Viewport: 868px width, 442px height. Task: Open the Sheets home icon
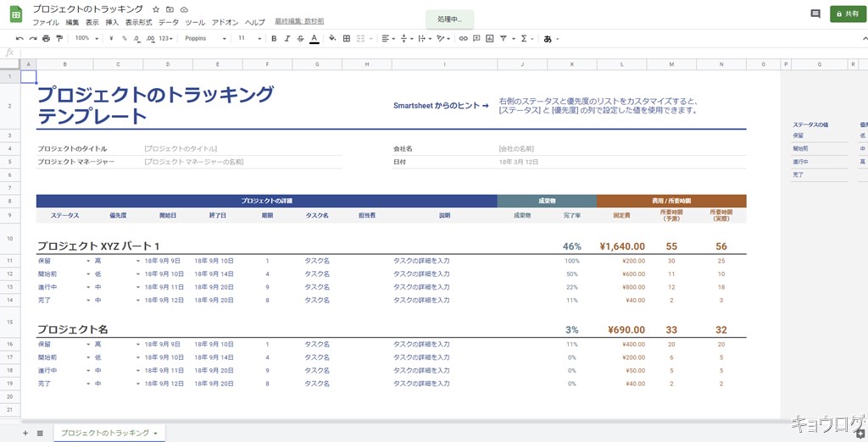(16, 14)
